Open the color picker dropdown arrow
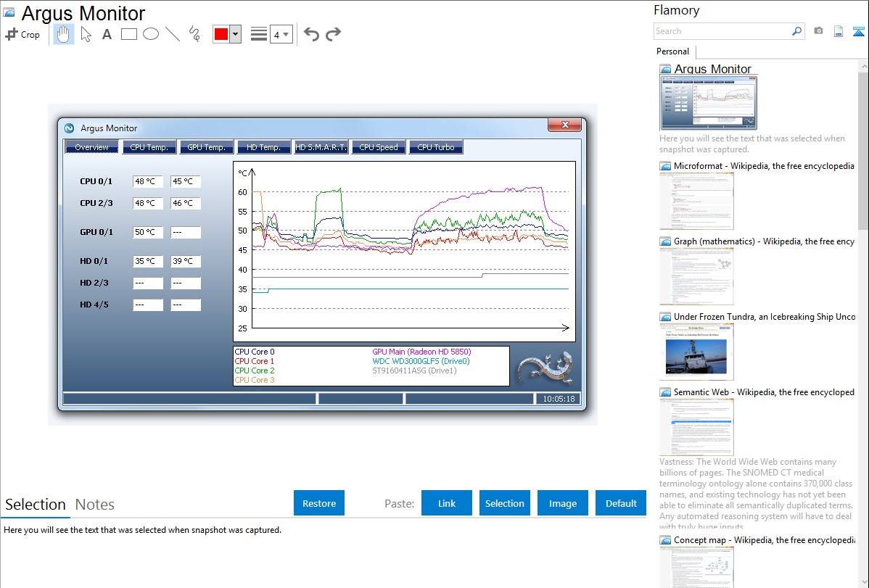 point(235,34)
